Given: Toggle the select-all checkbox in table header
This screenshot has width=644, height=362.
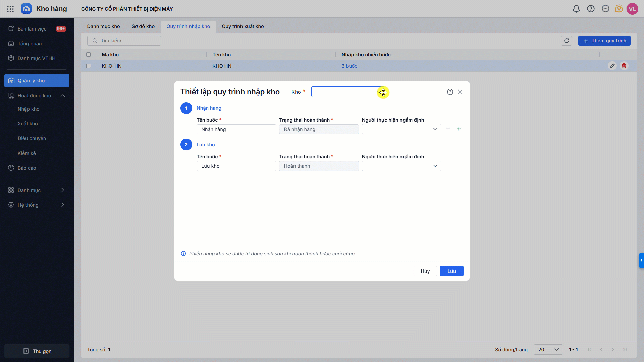Looking at the screenshot, I should point(89,55).
